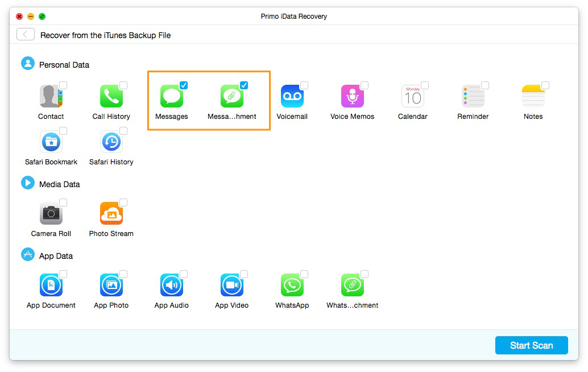Click the WhatsApp icon
The image size is (588, 372).
coord(292,285)
